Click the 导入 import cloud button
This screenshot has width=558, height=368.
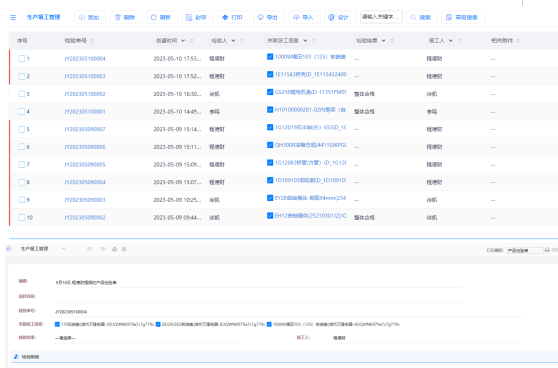304,17
